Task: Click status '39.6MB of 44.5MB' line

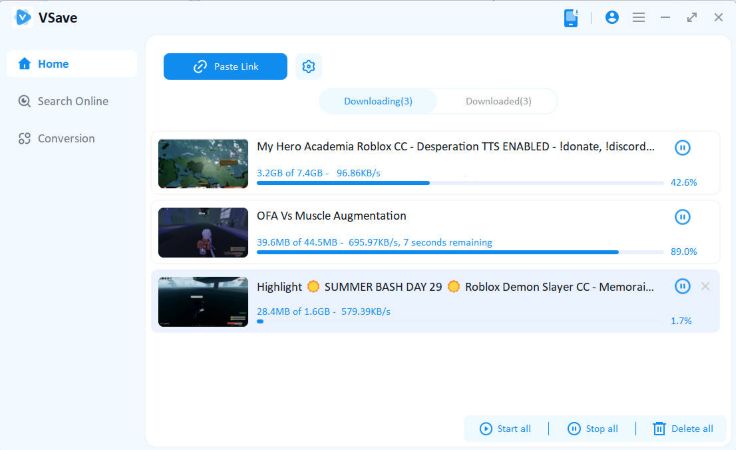Action: click(x=375, y=242)
